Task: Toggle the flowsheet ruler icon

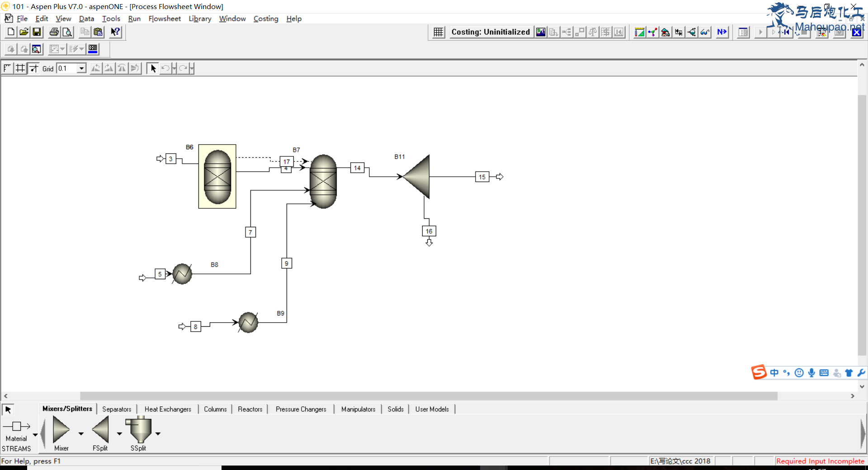Action: pos(7,68)
